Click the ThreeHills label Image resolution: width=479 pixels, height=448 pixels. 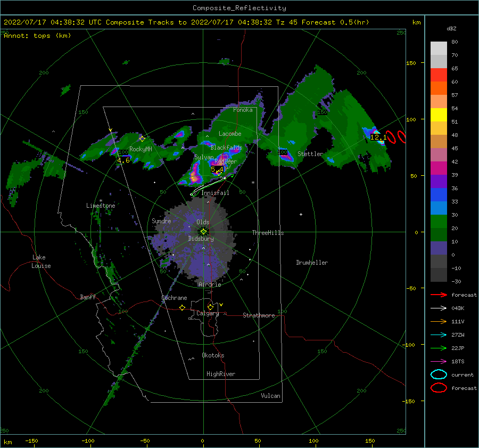[x=268, y=233]
